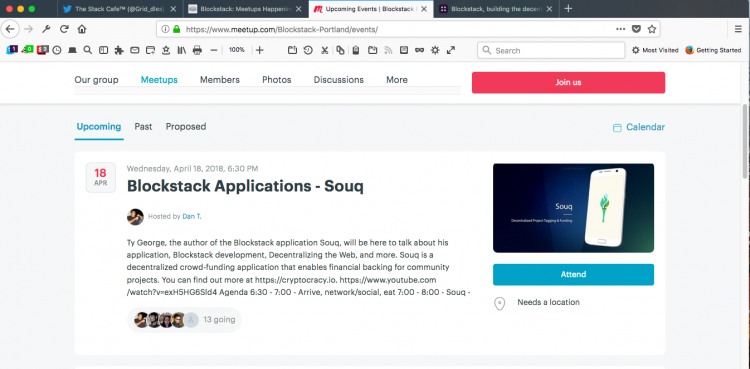Click the host's avatar photo

135,217
